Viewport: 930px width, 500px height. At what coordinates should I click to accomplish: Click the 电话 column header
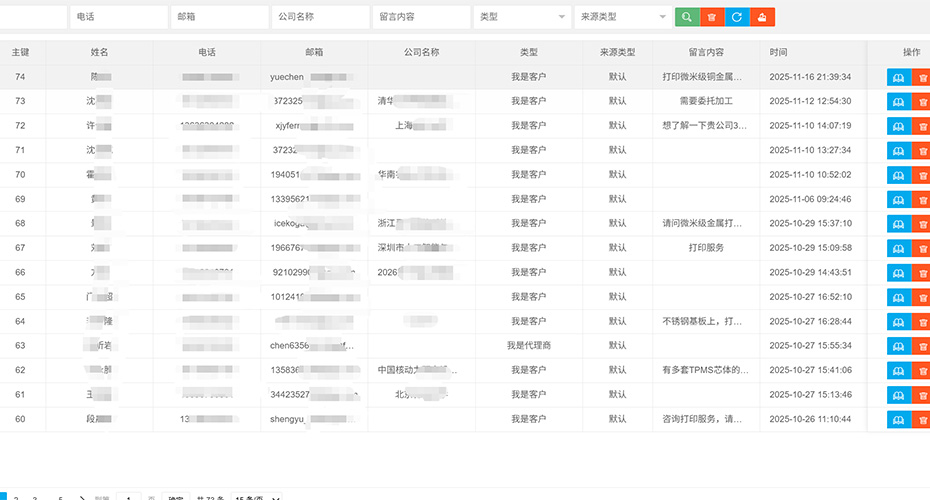point(207,52)
